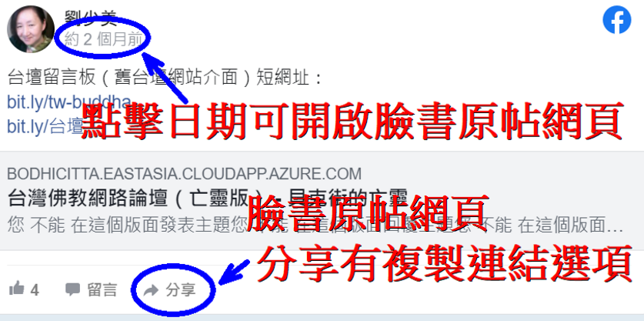The image size is (644, 321).
Task: Click the thumbs-up like icon
Action: 16,288
